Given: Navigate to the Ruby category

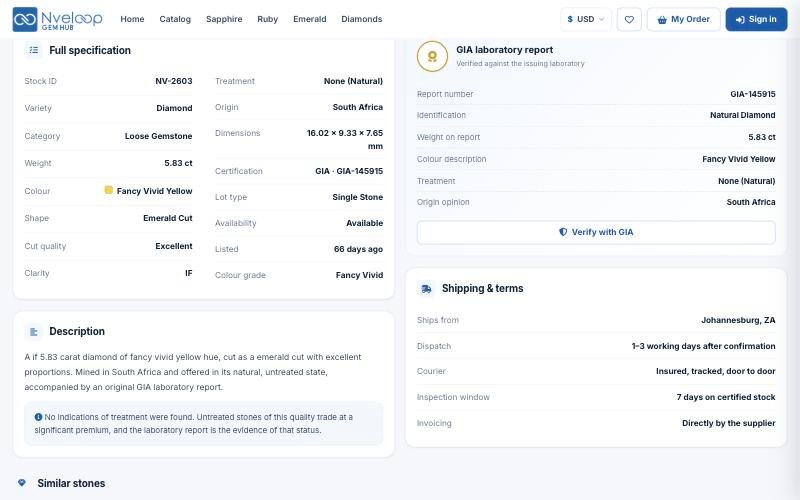Looking at the screenshot, I should pyautogui.click(x=267, y=19).
